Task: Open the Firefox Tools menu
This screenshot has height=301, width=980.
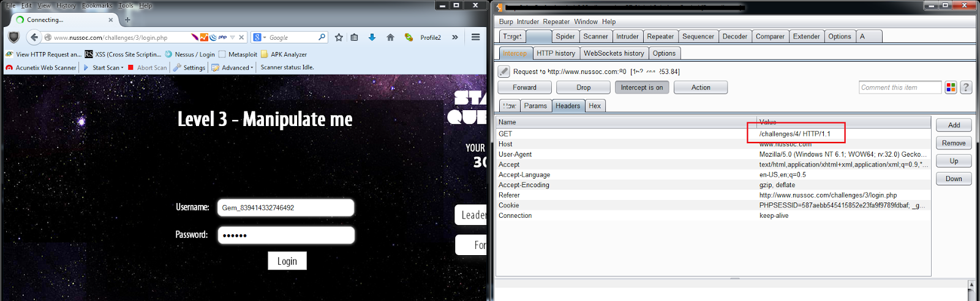Action: click(x=126, y=6)
